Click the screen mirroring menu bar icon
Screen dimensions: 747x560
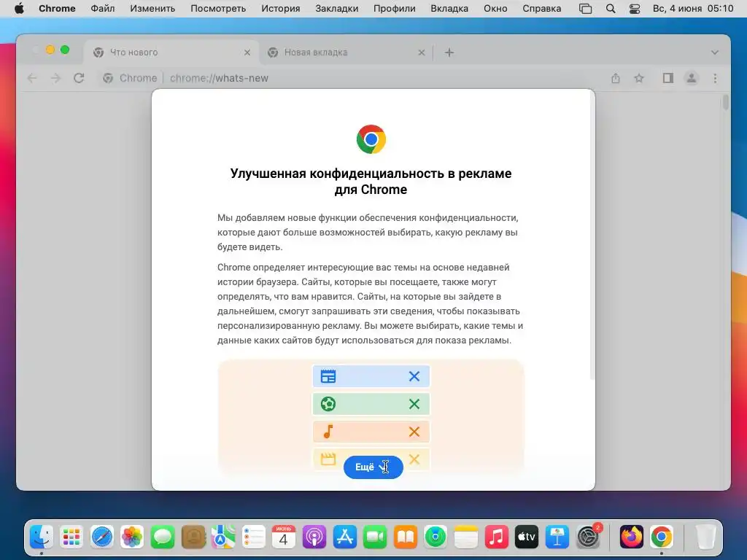tap(586, 9)
